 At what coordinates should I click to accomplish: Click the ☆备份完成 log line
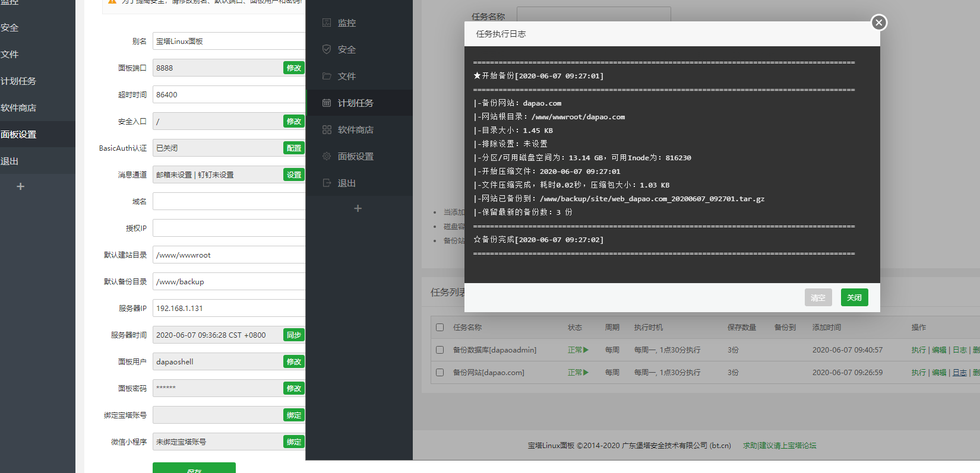[x=538, y=240]
